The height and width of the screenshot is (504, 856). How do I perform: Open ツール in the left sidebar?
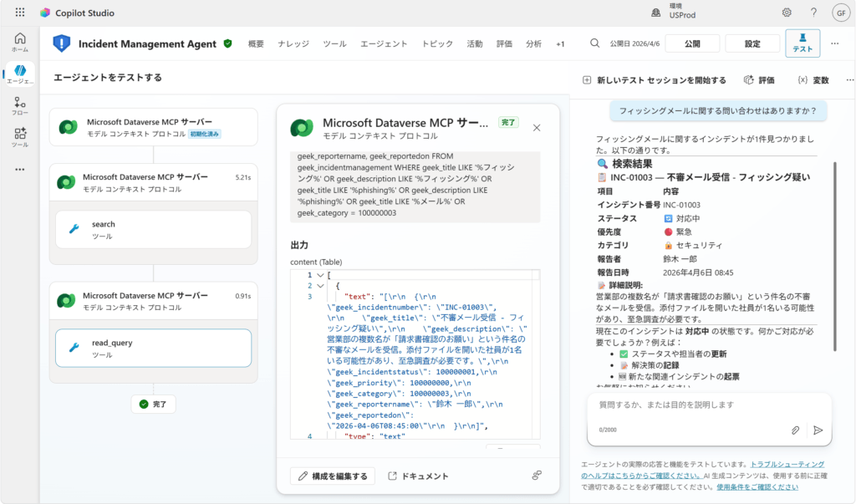[20, 137]
